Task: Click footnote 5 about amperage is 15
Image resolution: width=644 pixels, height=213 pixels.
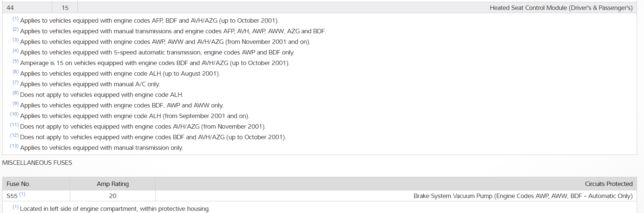Action: pyautogui.click(x=155, y=63)
